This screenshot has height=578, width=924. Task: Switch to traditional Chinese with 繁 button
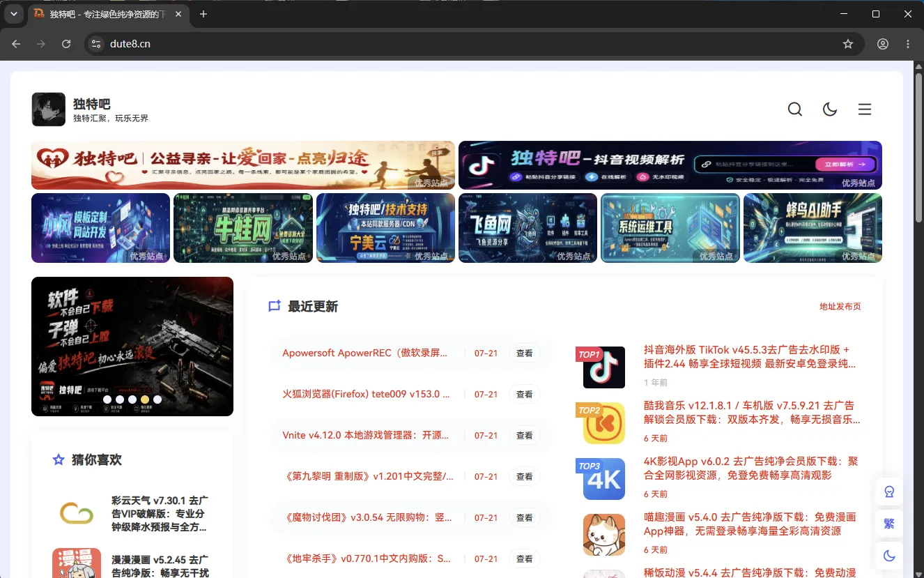click(x=889, y=524)
